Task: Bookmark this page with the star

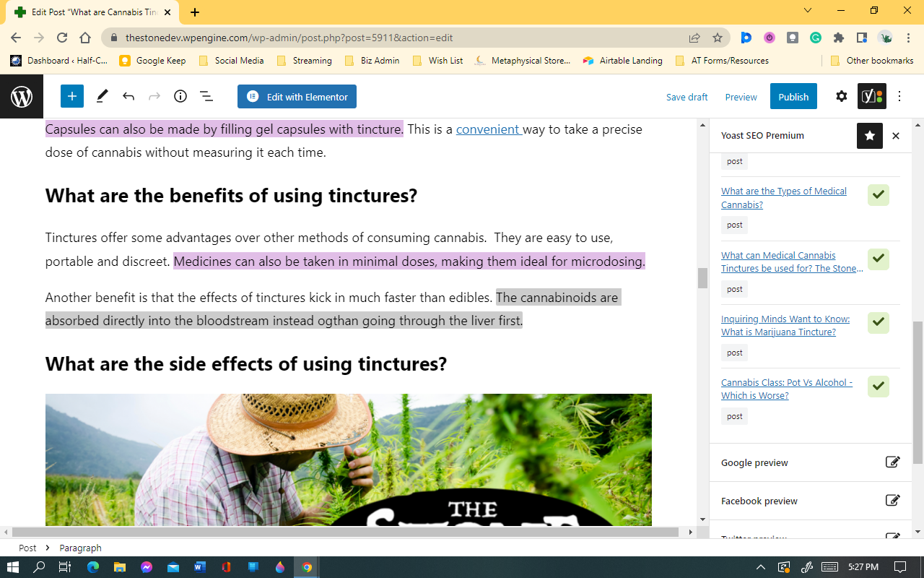Action: (718, 38)
